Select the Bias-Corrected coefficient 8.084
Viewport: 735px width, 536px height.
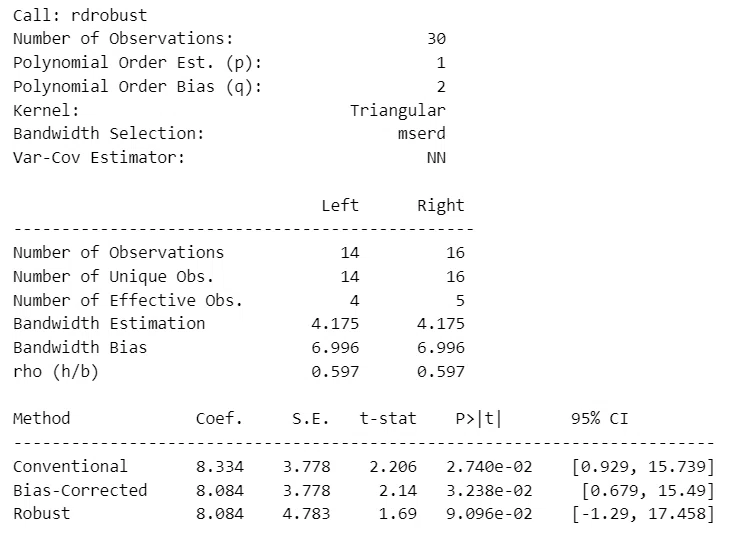click(x=220, y=491)
